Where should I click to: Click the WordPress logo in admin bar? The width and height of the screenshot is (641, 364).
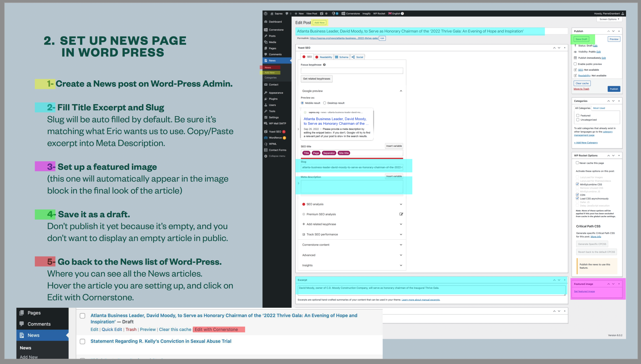tap(266, 14)
